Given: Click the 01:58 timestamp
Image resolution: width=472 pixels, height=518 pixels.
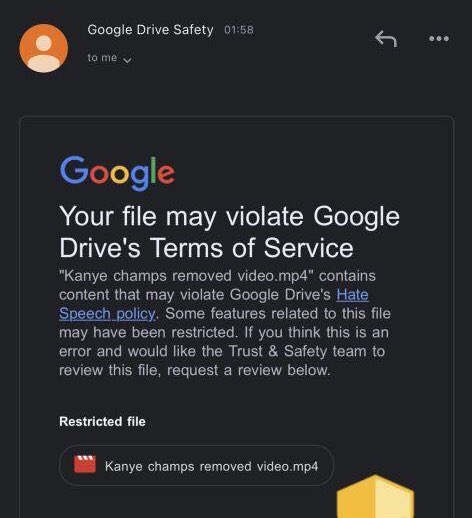Looking at the screenshot, I should (x=239, y=30).
